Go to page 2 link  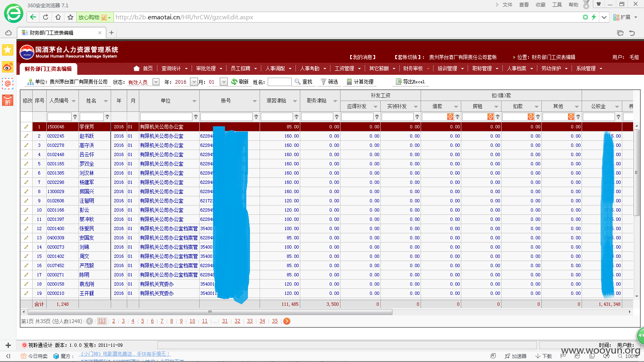point(114,321)
